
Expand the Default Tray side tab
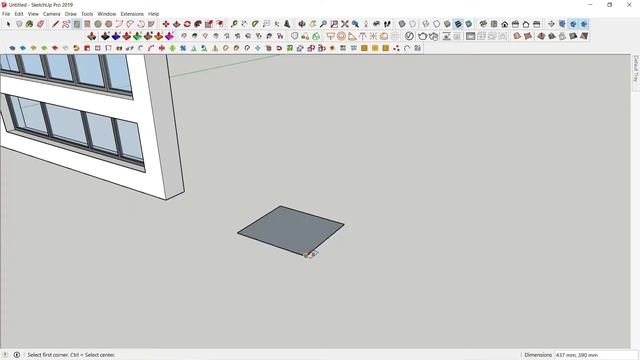(x=636, y=69)
